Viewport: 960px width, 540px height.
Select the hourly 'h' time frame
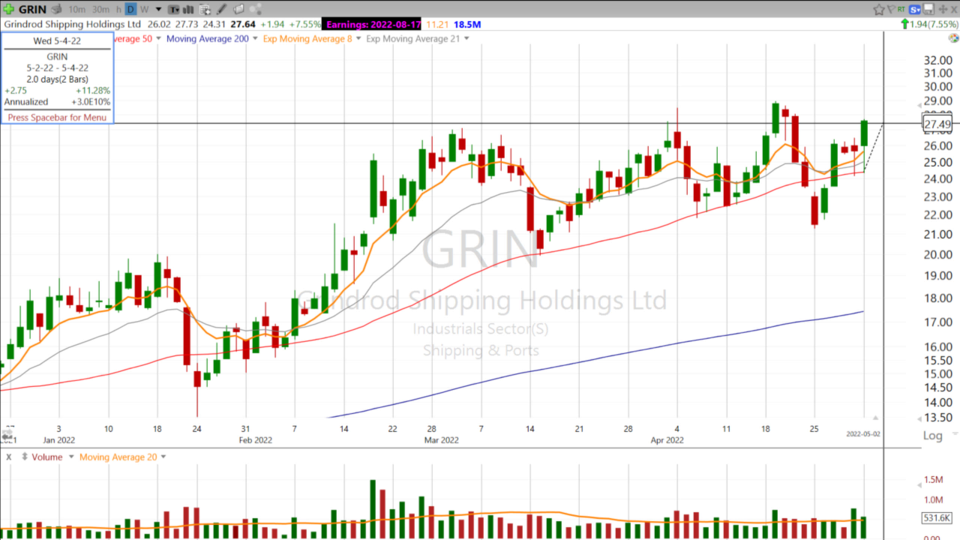(x=119, y=9)
